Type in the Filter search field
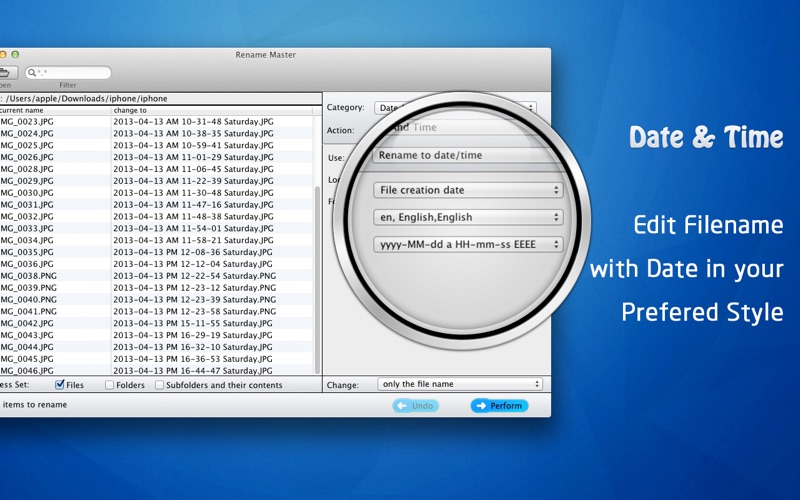This screenshot has width=800, height=500. click(72, 73)
